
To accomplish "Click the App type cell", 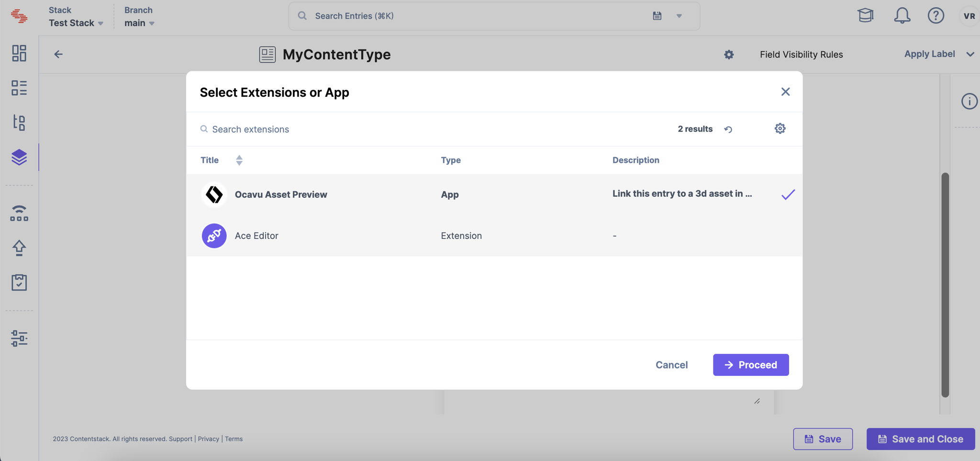I will [x=450, y=194].
